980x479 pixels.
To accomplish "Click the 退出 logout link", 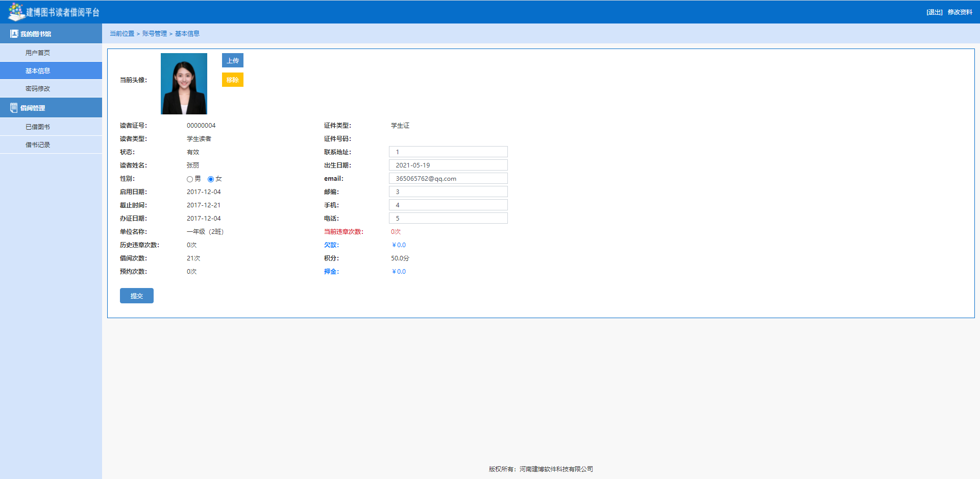I will 934,12.
